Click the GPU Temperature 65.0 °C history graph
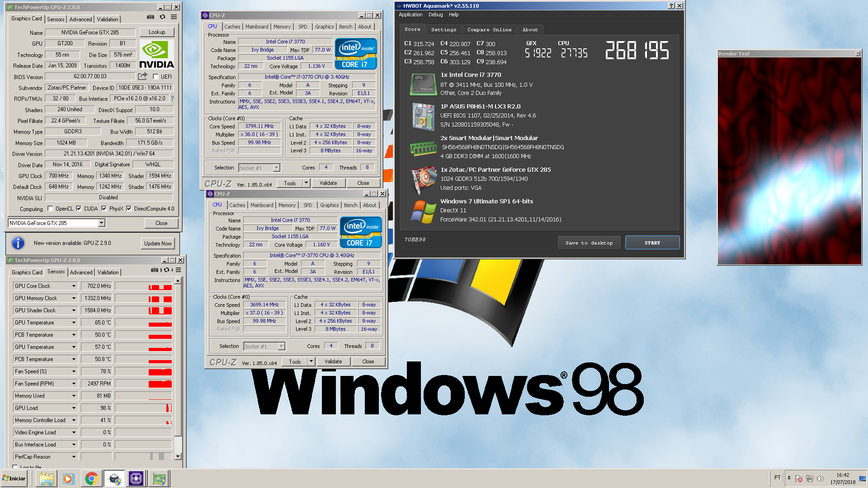The image size is (868, 488). (x=143, y=323)
